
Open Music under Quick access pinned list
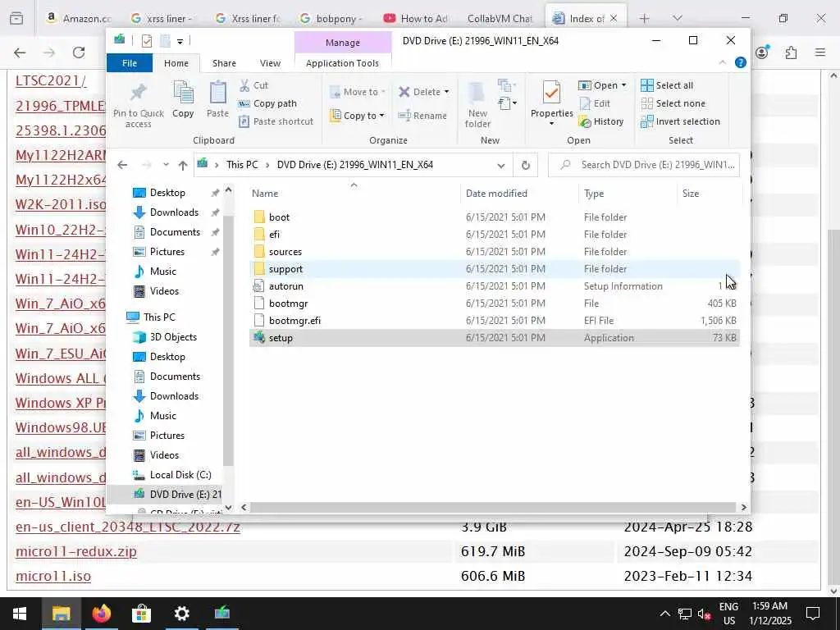(163, 272)
